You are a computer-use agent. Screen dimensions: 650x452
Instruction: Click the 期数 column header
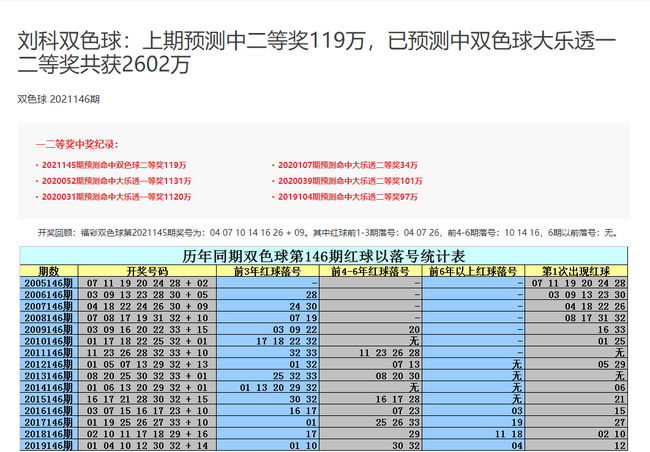[x=49, y=271]
